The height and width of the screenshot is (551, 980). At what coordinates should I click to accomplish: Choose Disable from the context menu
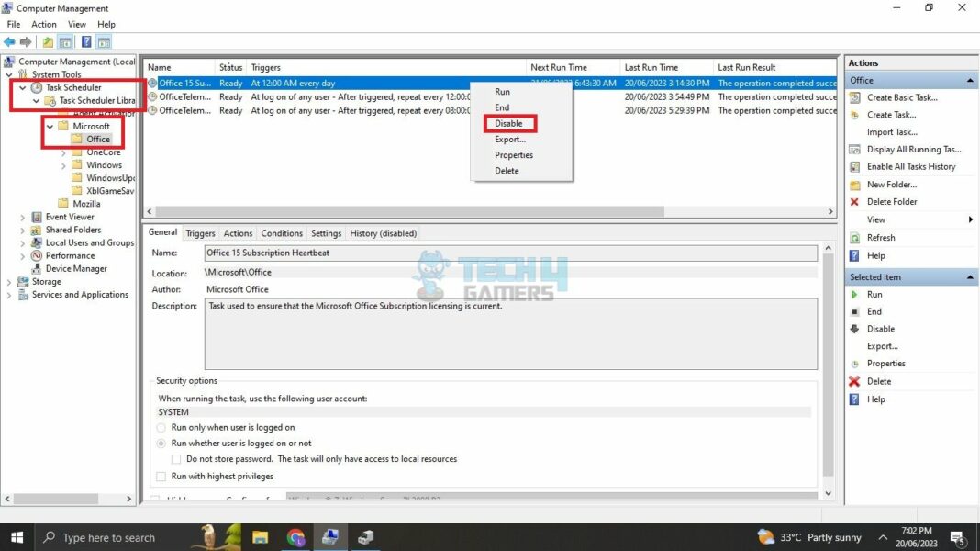[x=509, y=123]
